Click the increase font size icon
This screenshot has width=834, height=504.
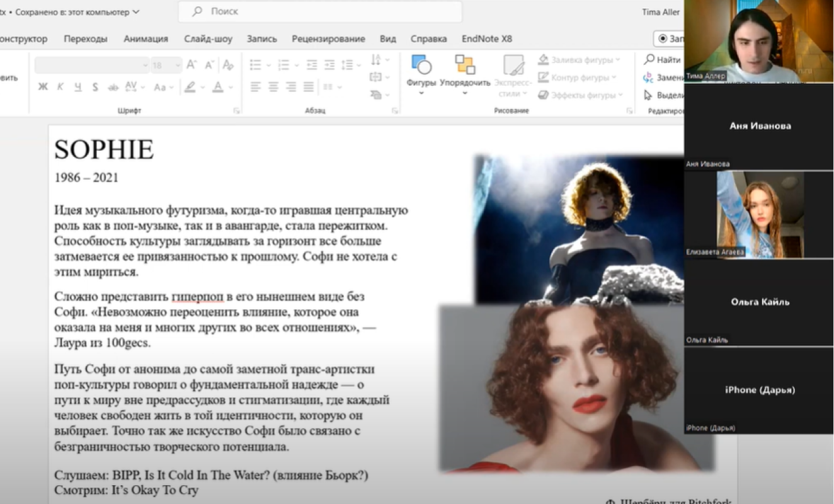pos(191,65)
